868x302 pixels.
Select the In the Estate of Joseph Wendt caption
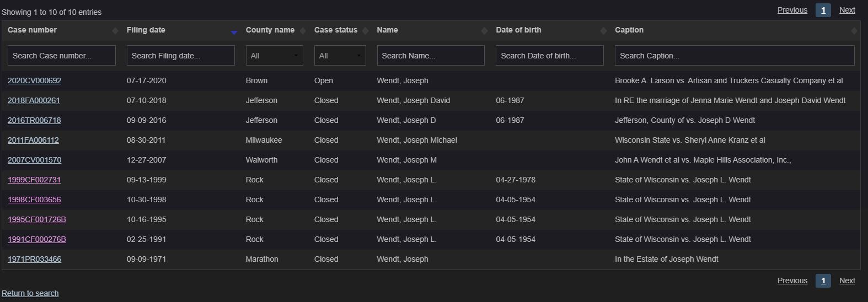pos(667,259)
